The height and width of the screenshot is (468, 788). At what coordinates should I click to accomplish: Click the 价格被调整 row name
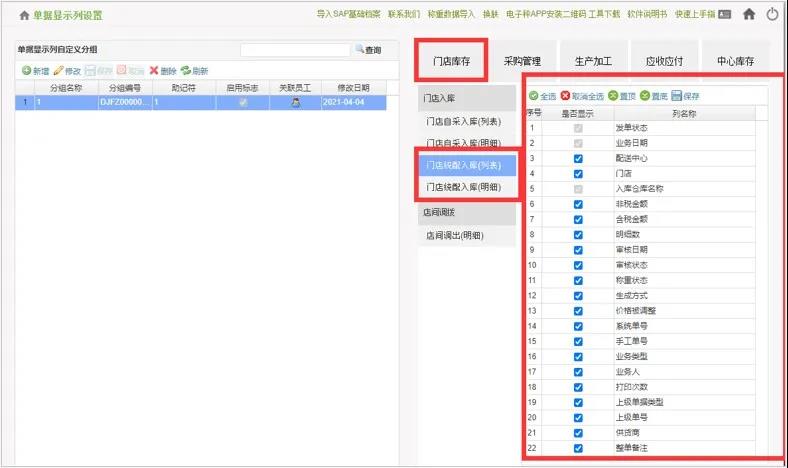click(636, 311)
